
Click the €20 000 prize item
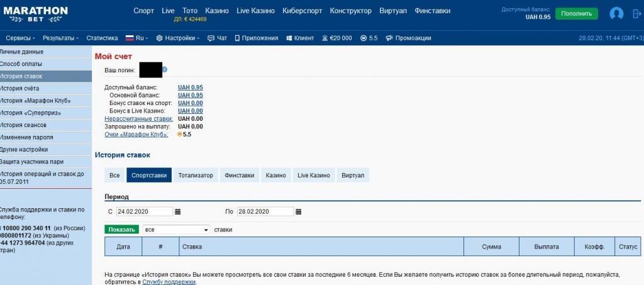pyautogui.click(x=340, y=38)
